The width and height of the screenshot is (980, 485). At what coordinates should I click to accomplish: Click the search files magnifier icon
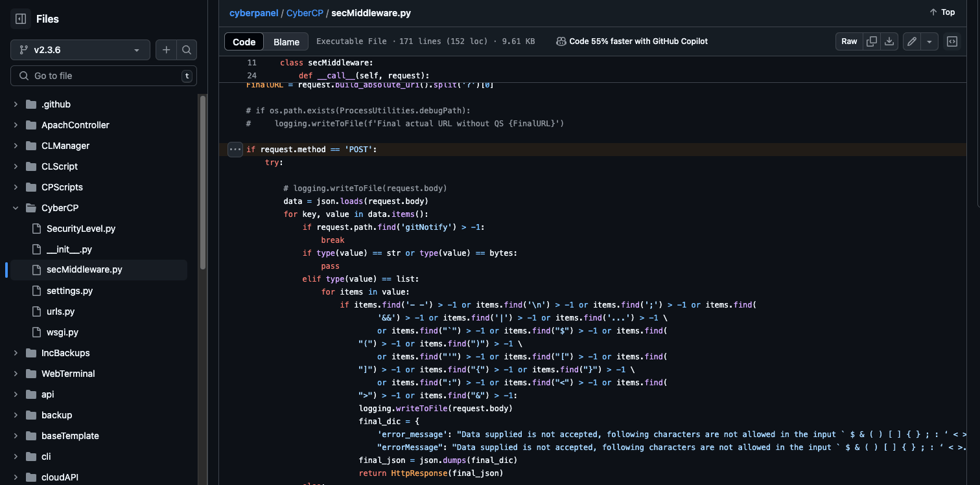point(187,50)
